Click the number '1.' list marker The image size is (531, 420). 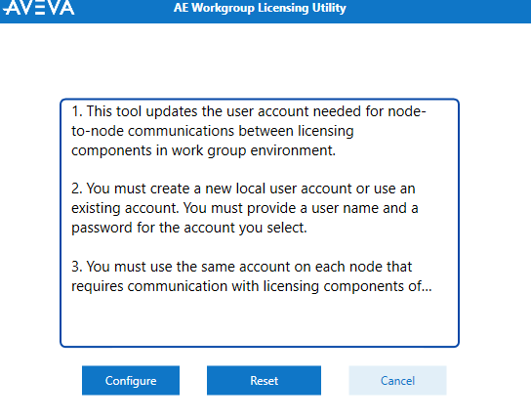(x=77, y=111)
